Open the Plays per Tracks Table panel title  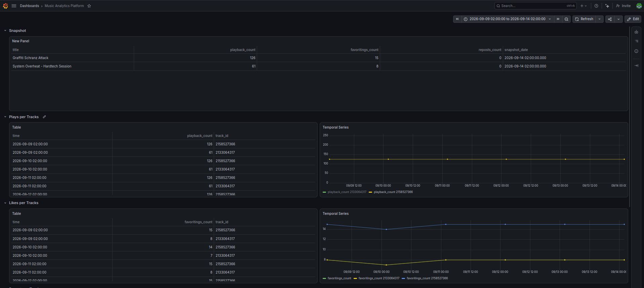(x=16, y=127)
